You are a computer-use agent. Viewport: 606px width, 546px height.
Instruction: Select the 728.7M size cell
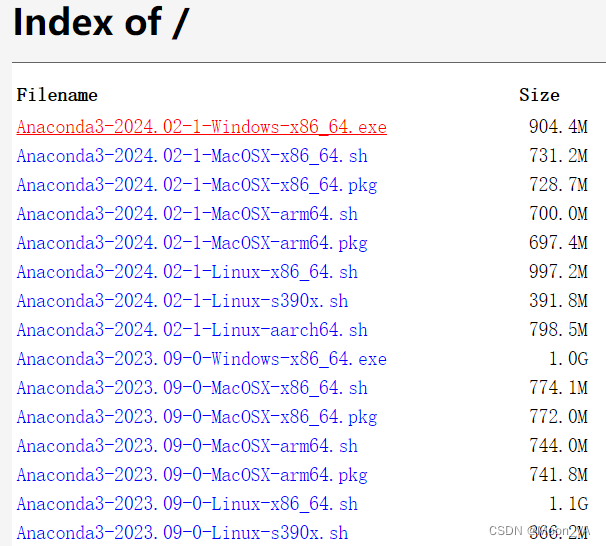(x=558, y=185)
